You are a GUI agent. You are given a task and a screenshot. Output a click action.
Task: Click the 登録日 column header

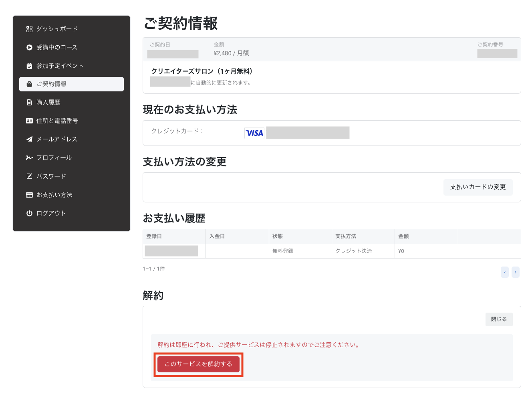point(154,236)
